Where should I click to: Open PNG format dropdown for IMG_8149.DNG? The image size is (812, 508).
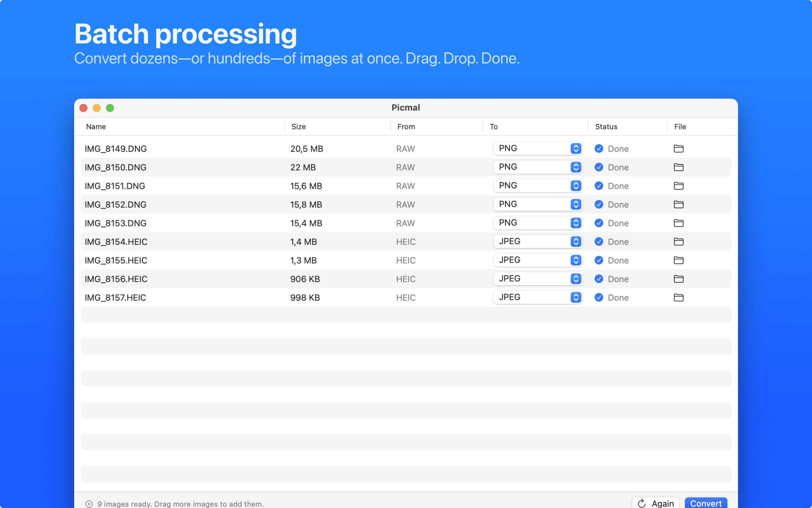coord(538,148)
